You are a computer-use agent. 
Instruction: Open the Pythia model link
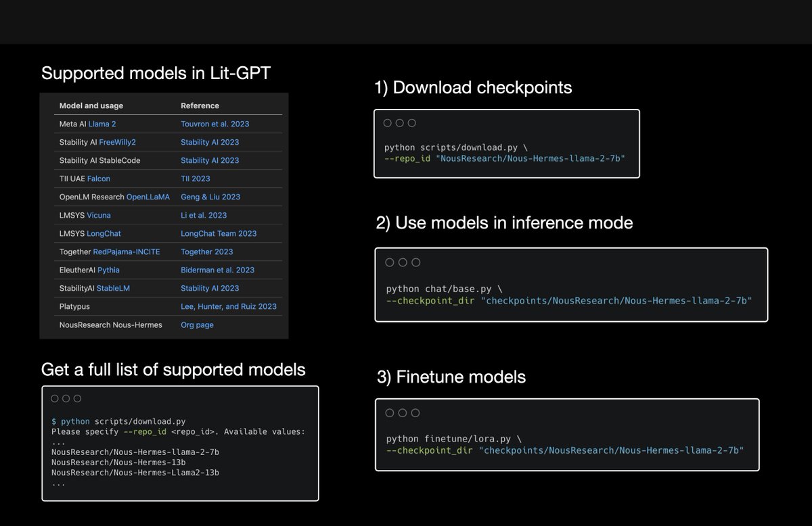pos(108,270)
